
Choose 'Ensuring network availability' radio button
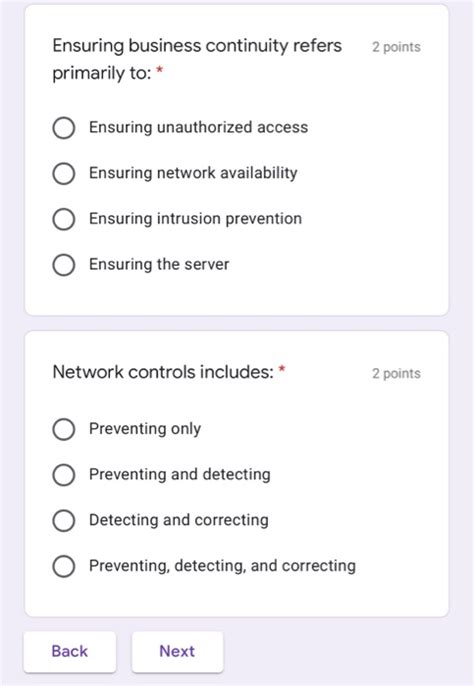point(64,173)
